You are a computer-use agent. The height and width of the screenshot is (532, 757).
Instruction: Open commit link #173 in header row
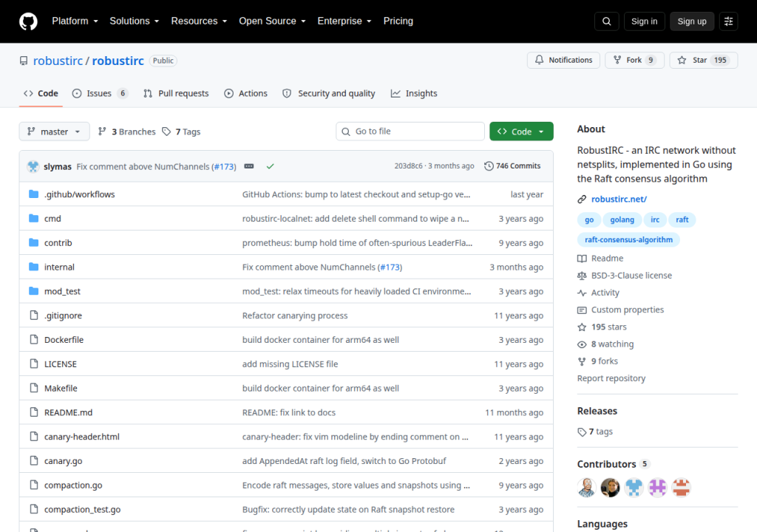tap(224, 166)
